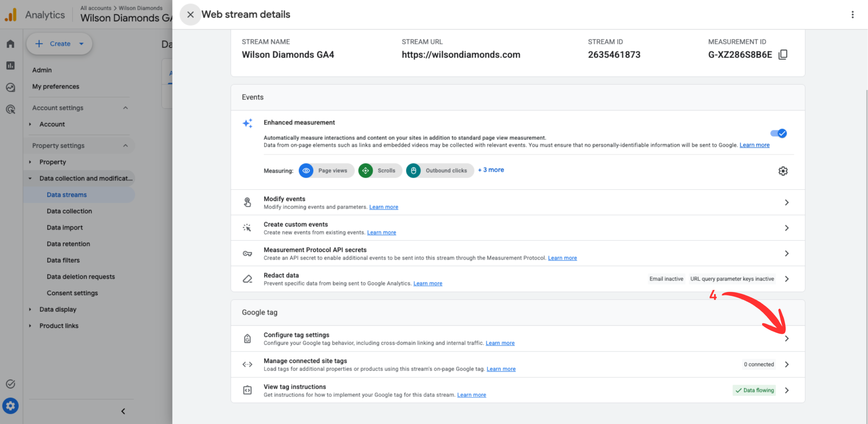Toggle Enhanced measurement switch off
Viewport: 868px width, 424px height.
[778, 133]
